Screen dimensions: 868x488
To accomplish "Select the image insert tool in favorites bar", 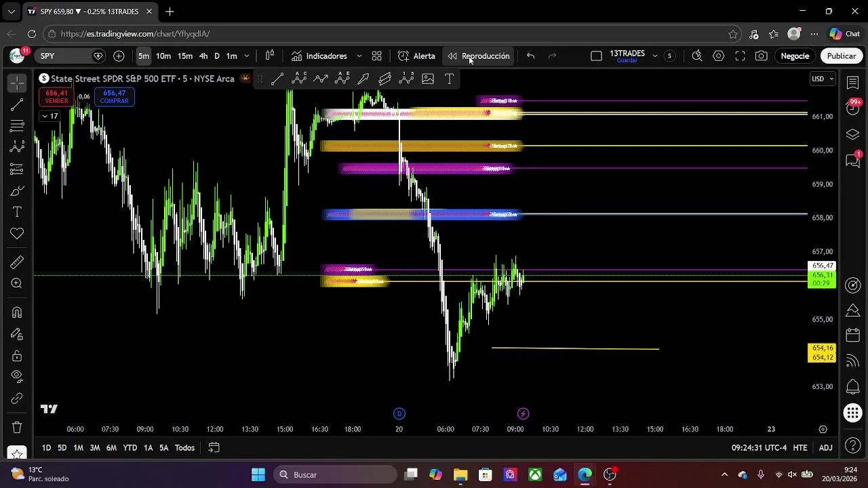I will click(x=428, y=79).
